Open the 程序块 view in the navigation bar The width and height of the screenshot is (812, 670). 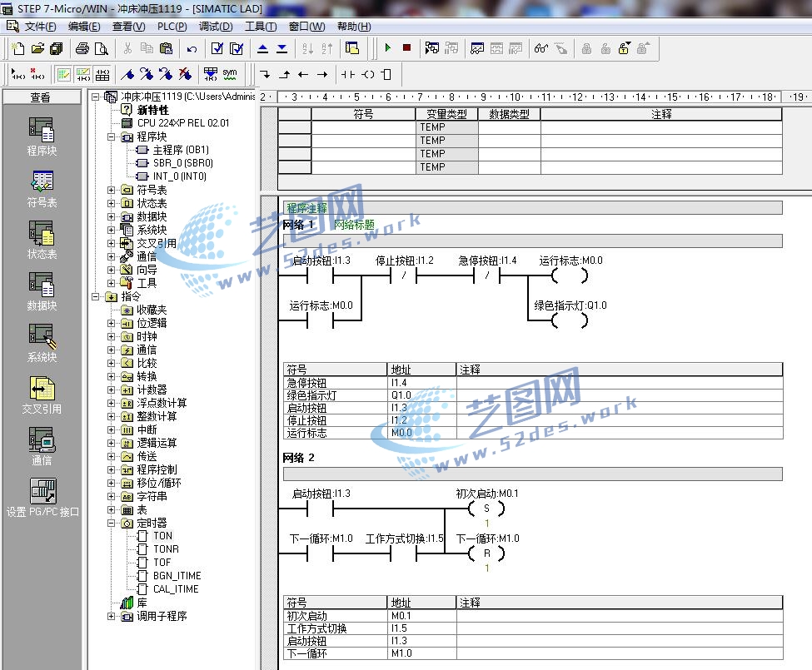(x=42, y=136)
